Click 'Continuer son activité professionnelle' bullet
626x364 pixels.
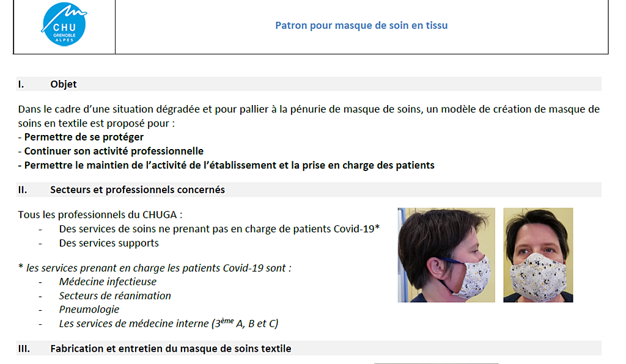111,151
